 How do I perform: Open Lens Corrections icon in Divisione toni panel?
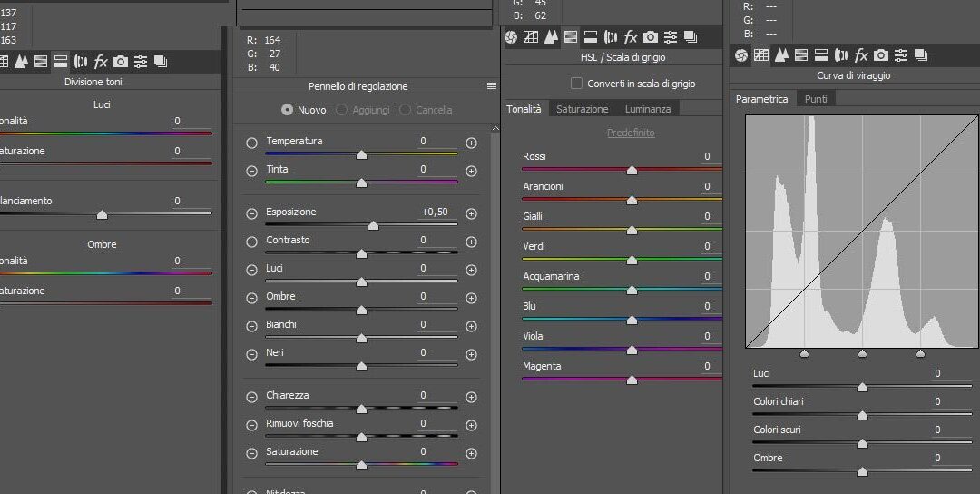pos(81,61)
